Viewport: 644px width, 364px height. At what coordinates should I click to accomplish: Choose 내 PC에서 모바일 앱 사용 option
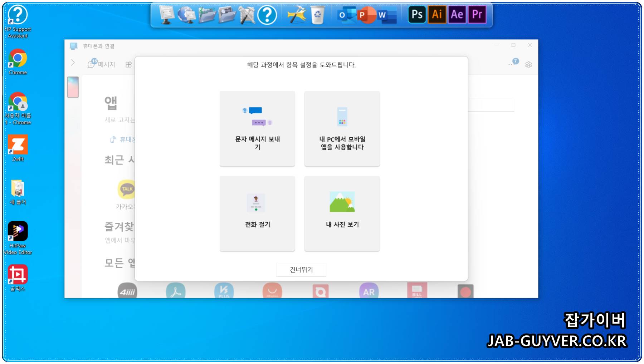[x=342, y=129]
